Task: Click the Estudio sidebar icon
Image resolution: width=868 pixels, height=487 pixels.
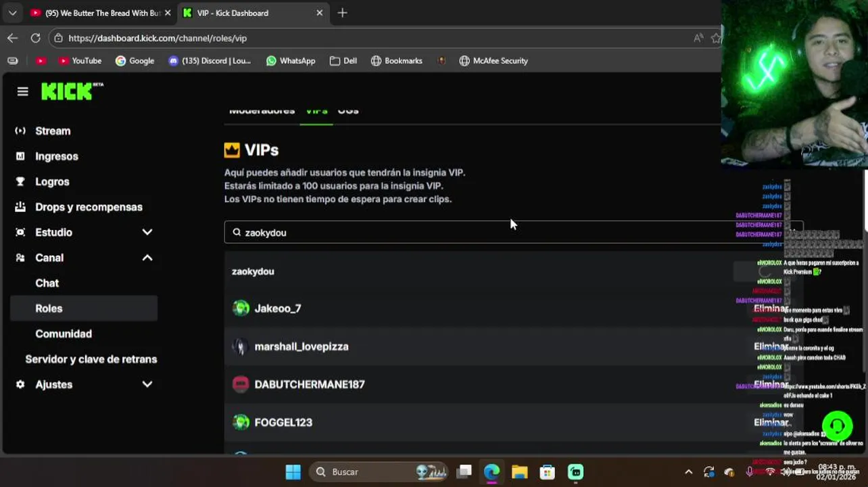Action: click(x=20, y=232)
